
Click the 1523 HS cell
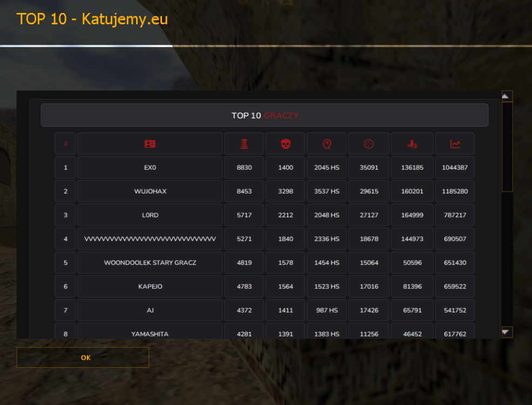(x=327, y=286)
